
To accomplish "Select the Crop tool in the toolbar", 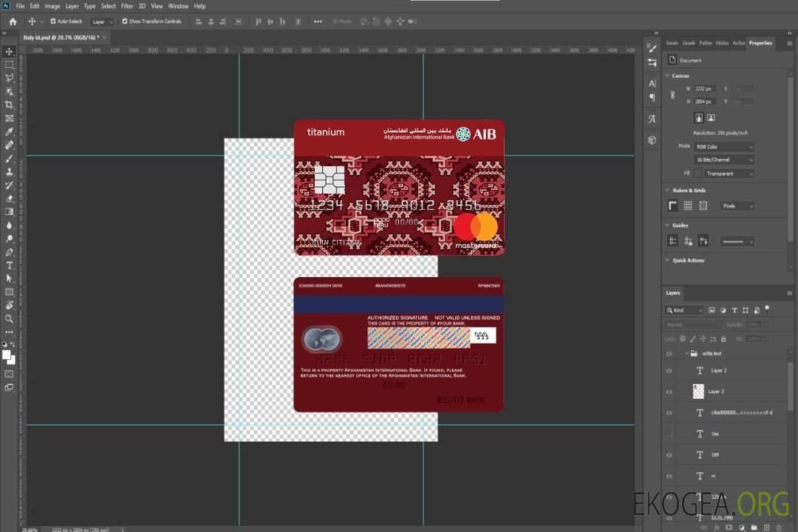I will click(x=9, y=105).
